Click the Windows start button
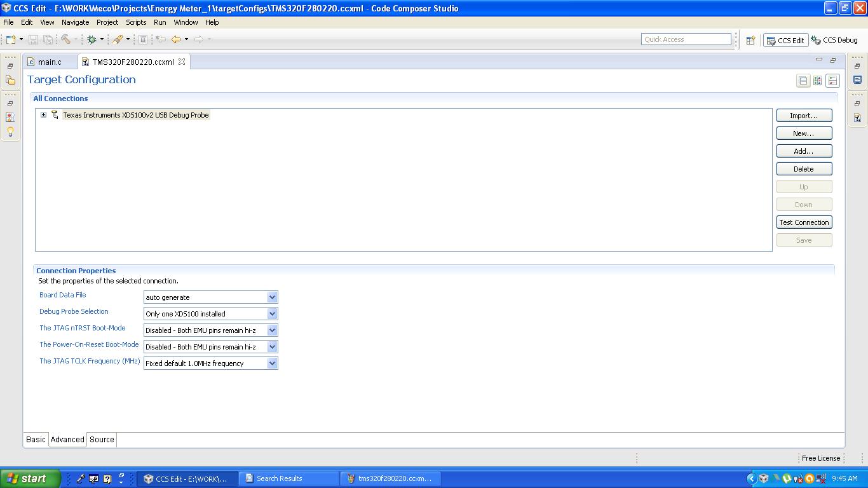This screenshot has width=868, height=488. 31,478
